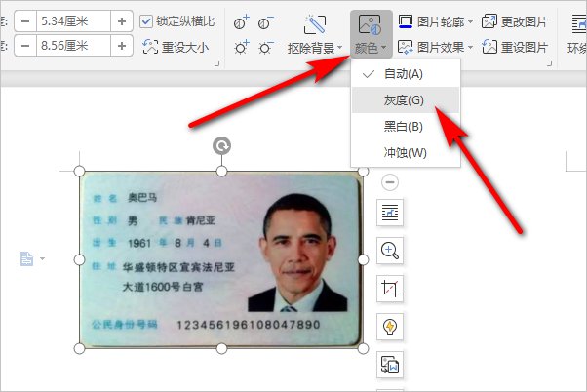Select 自动(A) color mode
Screen dimensions: 587x392
(x=406, y=74)
